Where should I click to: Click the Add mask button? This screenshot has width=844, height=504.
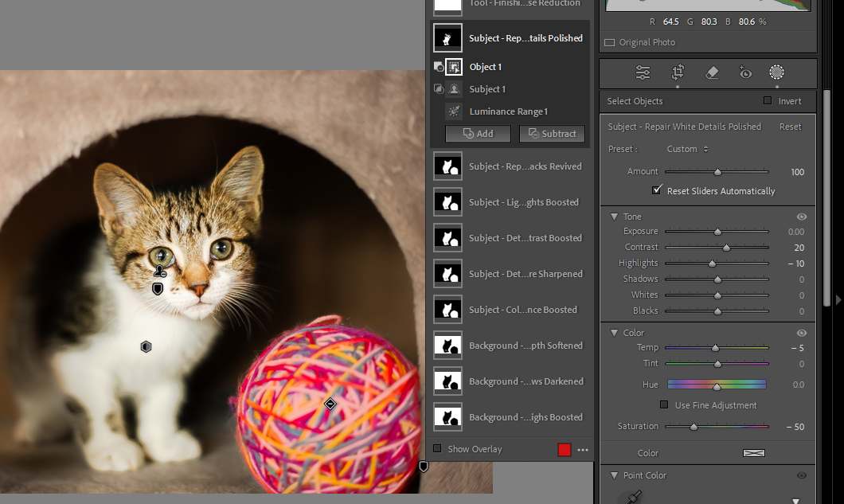pyautogui.click(x=478, y=134)
